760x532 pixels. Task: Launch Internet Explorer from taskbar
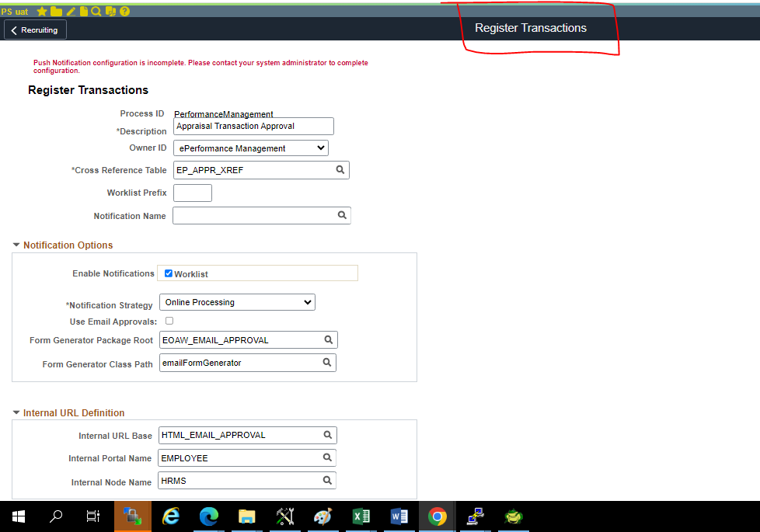point(171,516)
